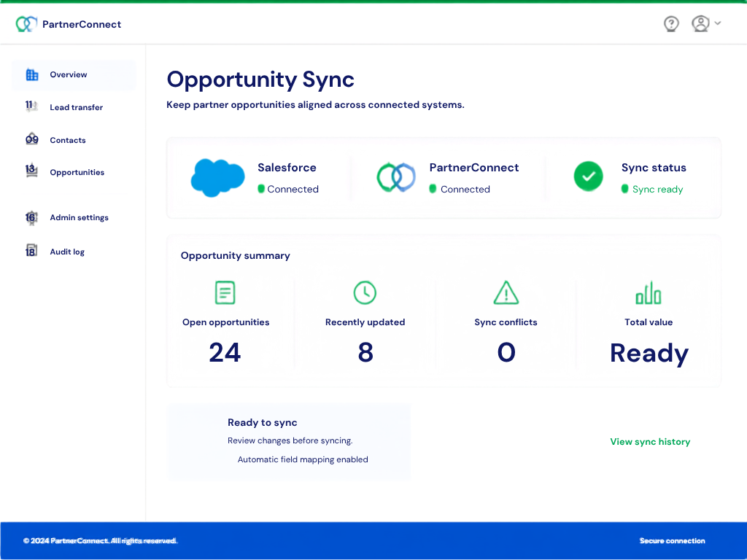Expand the account menu chevron
This screenshot has height=560, width=747.
tap(718, 23)
